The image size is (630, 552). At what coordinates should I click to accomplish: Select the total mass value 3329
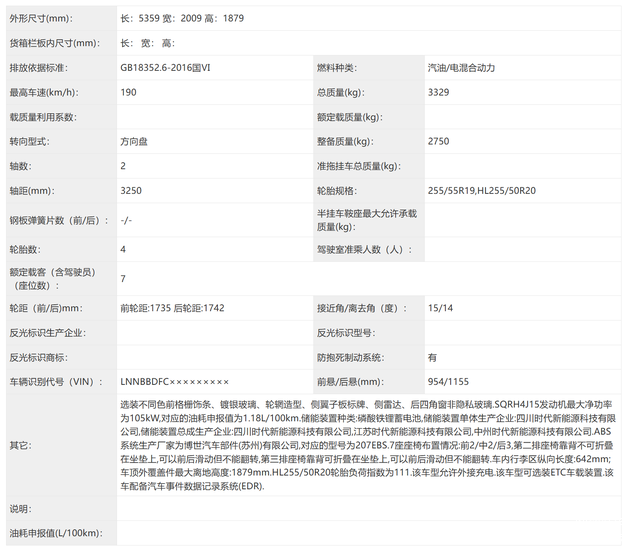tap(438, 92)
